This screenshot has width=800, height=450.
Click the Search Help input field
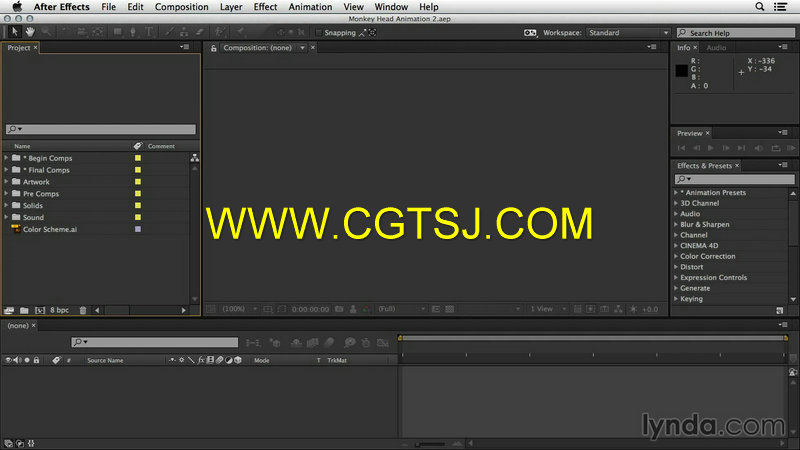[x=736, y=33]
